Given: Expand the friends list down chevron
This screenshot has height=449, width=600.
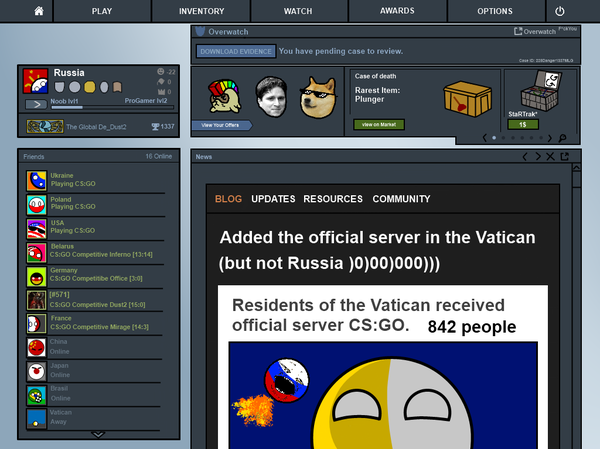Looking at the screenshot, I should pyautogui.click(x=98, y=434).
